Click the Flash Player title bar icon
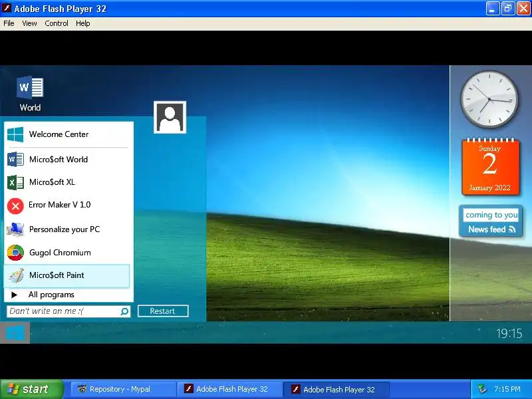The height and width of the screenshot is (399, 532). click(7, 8)
